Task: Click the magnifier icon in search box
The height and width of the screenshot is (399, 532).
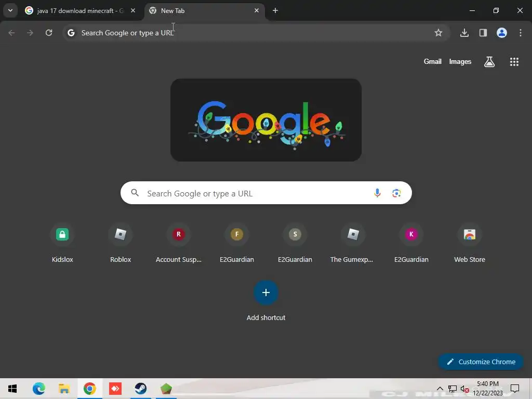Action: pos(135,193)
